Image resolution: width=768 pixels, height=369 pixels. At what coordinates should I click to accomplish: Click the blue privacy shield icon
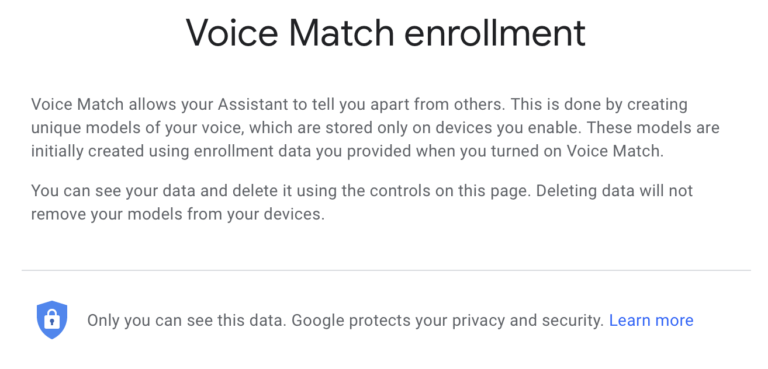52,320
